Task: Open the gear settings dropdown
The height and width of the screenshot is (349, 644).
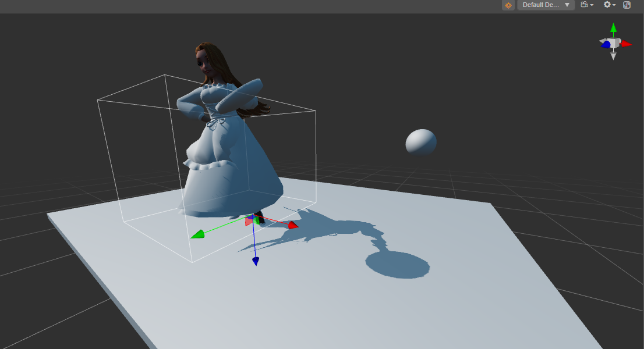Action: tap(609, 5)
